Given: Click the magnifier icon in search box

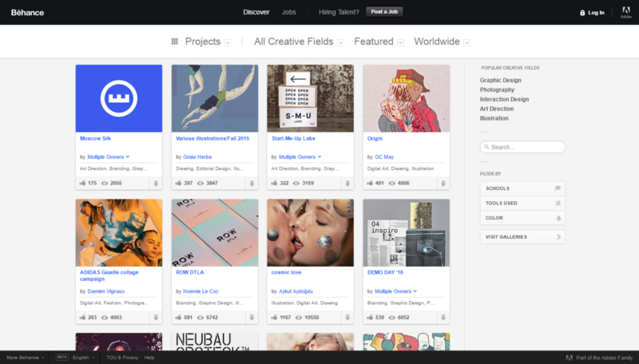Looking at the screenshot, I should 486,147.
